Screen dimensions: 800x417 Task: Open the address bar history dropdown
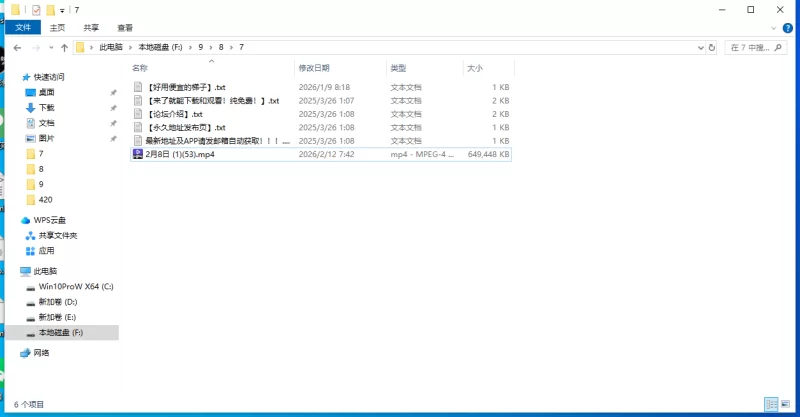701,47
